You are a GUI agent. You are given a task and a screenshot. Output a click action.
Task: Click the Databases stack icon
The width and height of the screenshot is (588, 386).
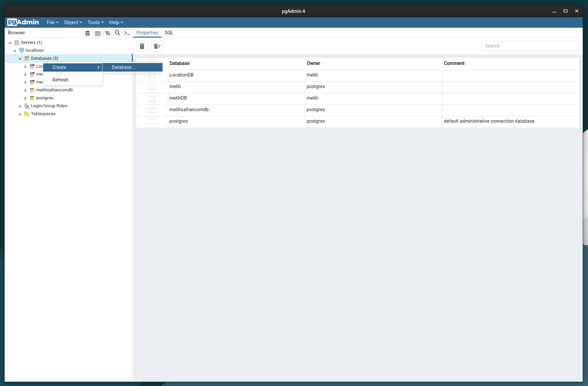(x=27, y=58)
